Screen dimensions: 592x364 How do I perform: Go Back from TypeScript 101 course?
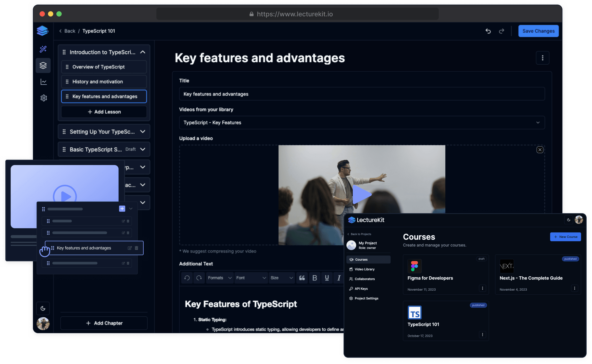tap(67, 31)
